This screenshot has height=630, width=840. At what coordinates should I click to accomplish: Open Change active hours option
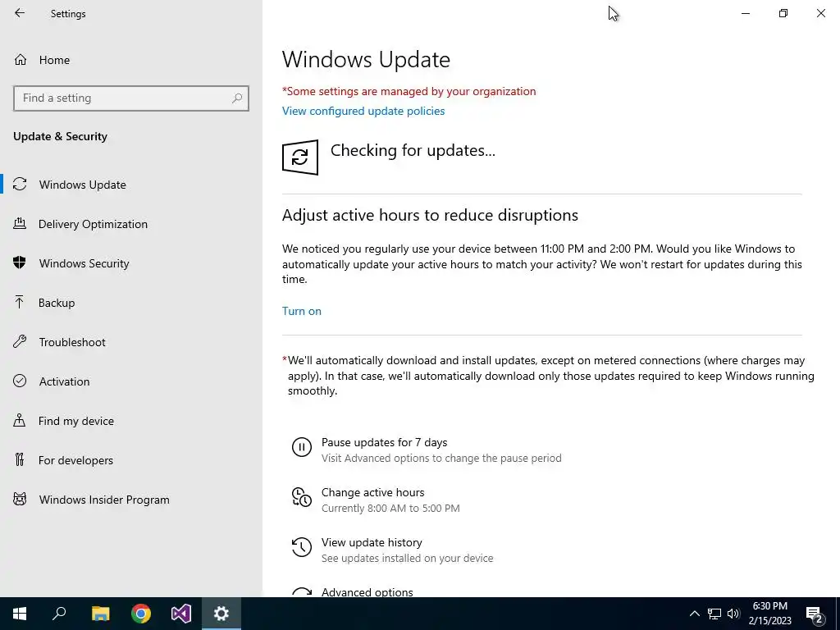tap(373, 492)
